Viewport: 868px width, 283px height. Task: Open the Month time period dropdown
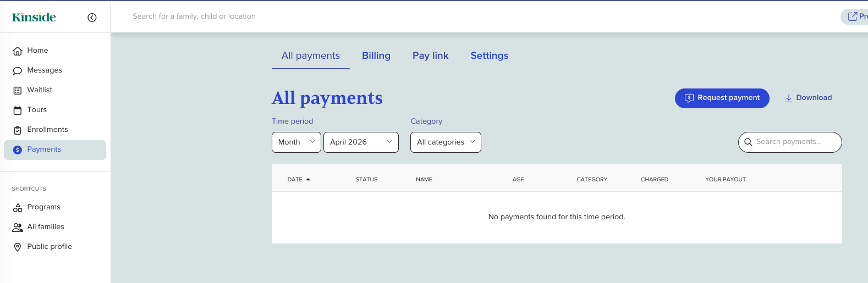296,142
